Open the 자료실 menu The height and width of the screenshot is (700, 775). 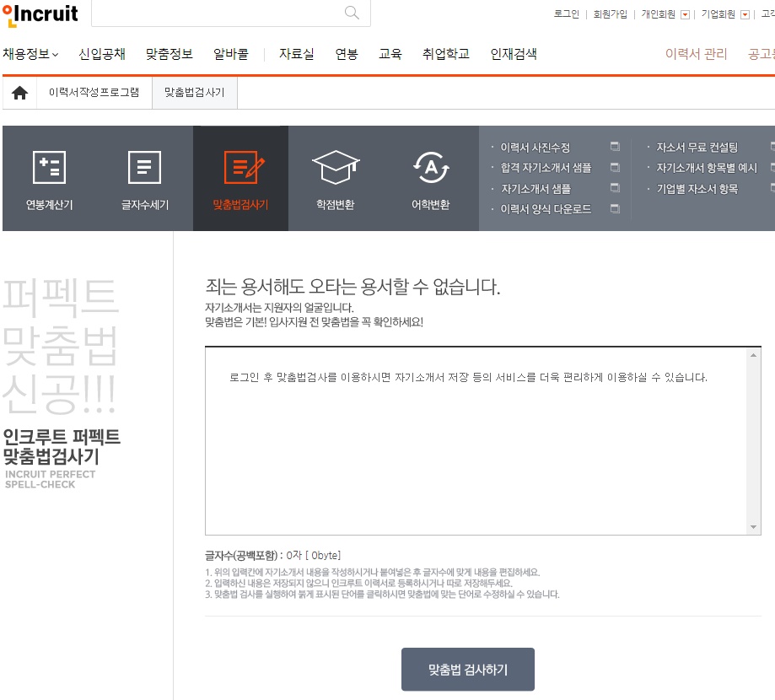(x=297, y=54)
